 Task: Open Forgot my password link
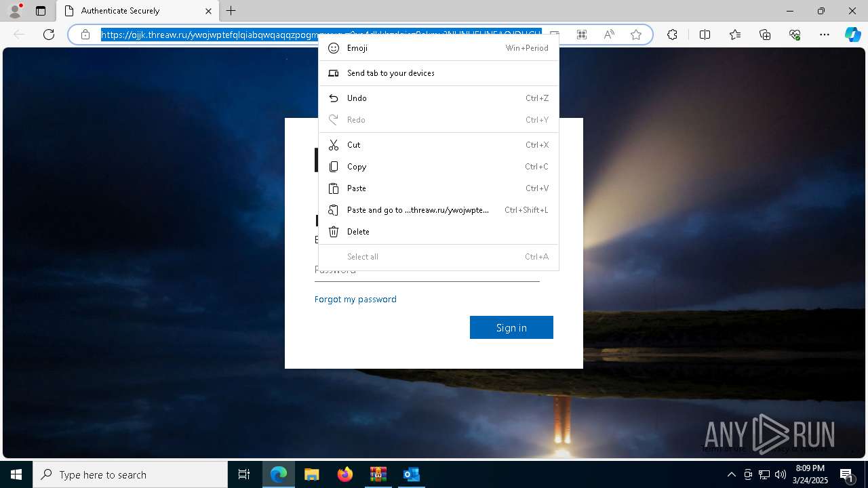coord(355,299)
